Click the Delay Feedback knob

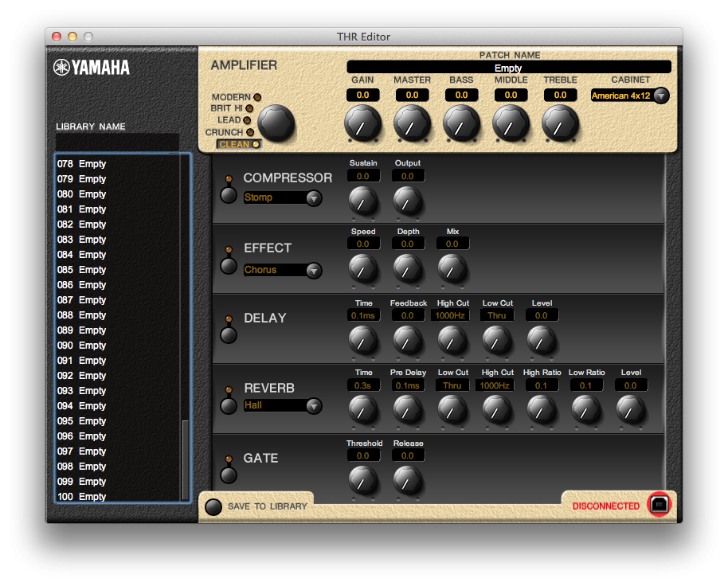tap(407, 340)
